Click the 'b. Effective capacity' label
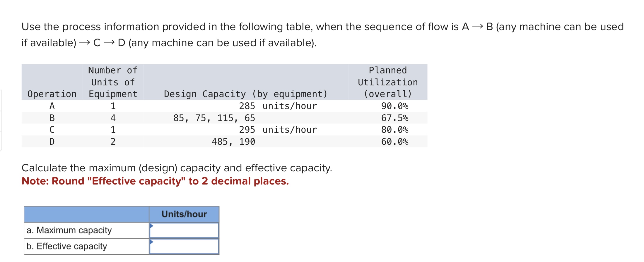This screenshot has height=262, width=644. 66,246
